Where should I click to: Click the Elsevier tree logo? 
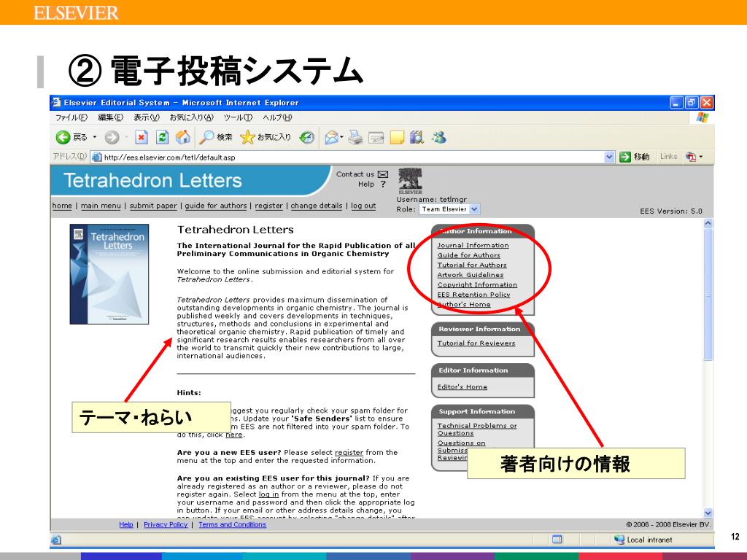click(410, 181)
